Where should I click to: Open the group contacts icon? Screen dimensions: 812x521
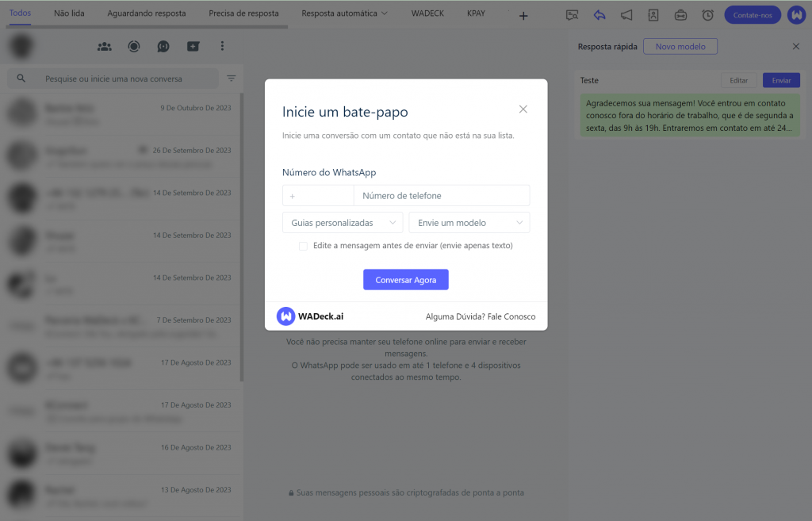pos(104,46)
